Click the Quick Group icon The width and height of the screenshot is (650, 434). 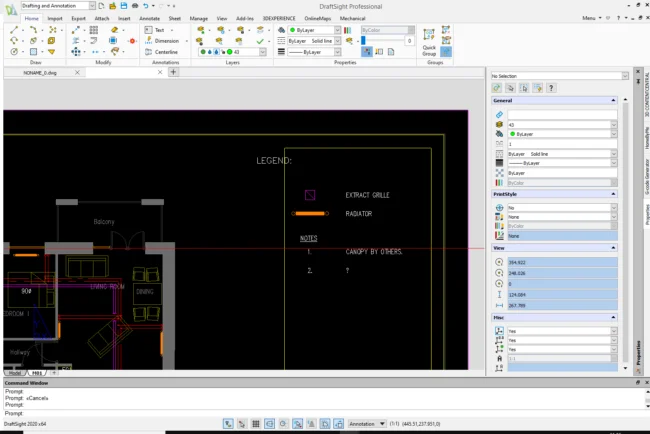click(429, 34)
